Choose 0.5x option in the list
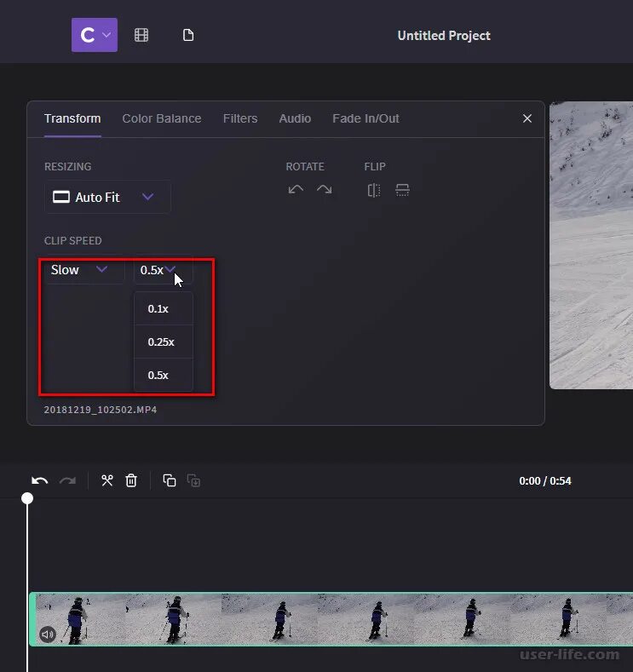 point(164,375)
